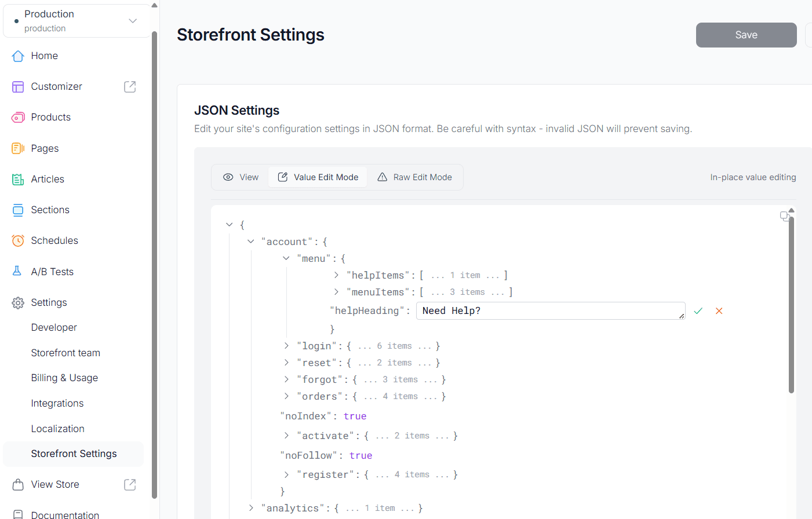Image resolution: width=812 pixels, height=519 pixels.
Task: Open Customizer external link icon
Action: point(130,86)
